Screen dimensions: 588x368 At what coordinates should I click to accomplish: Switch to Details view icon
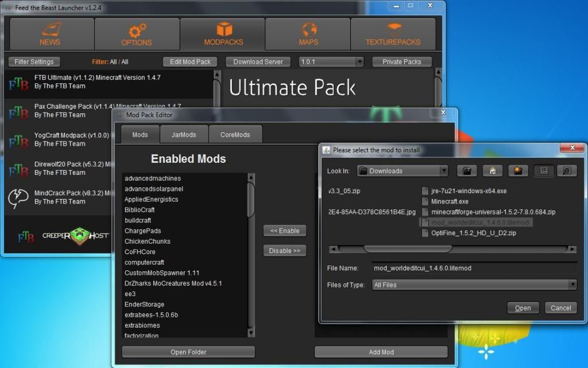(x=567, y=171)
